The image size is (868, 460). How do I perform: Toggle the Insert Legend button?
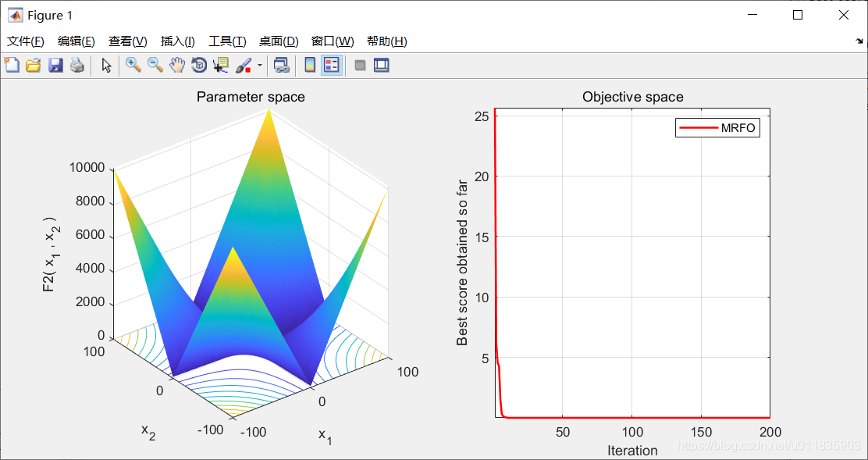(332, 66)
